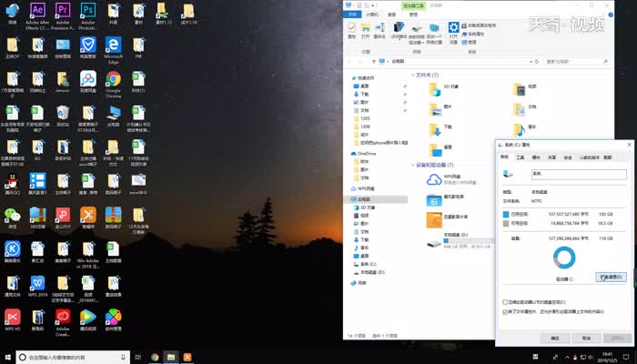Image resolution: width=637 pixels, height=364 pixels.
Task: Select the 百度网盘 desktop icon
Action: click(87, 81)
